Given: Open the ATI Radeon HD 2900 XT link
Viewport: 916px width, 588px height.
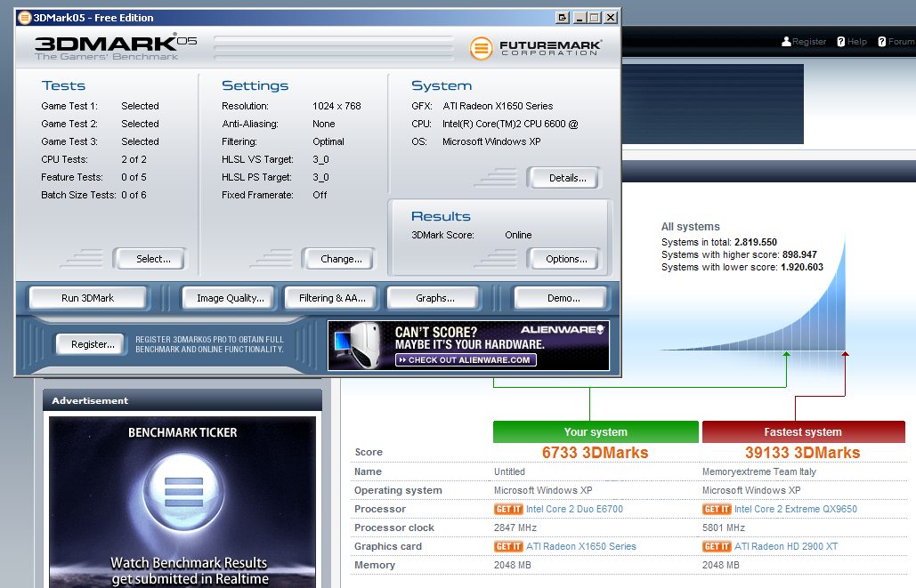Looking at the screenshot, I should (786, 546).
